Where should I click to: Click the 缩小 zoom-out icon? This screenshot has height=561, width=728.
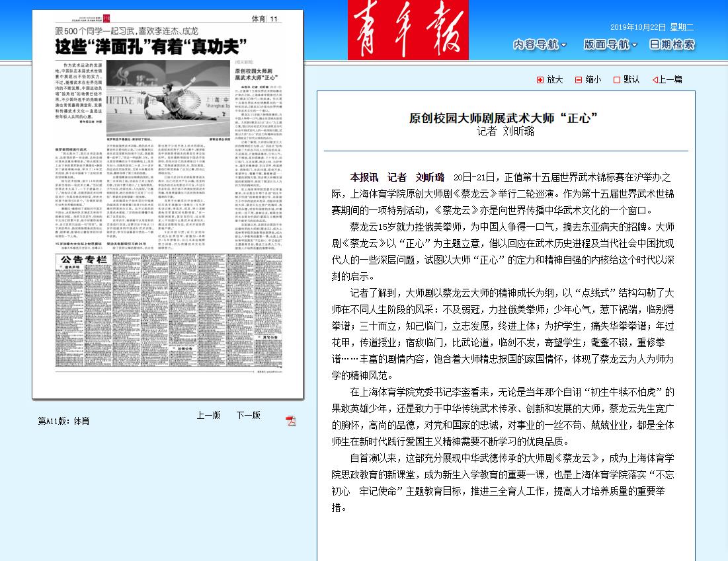tap(579, 80)
